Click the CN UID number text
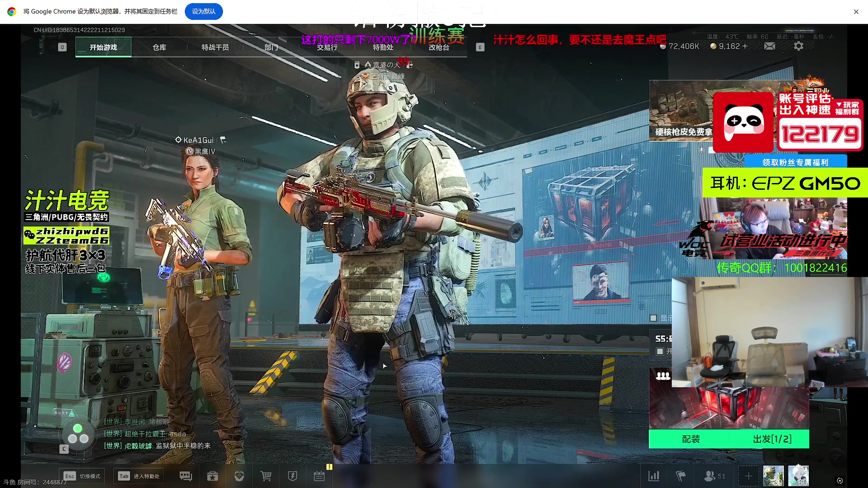 point(79,30)
